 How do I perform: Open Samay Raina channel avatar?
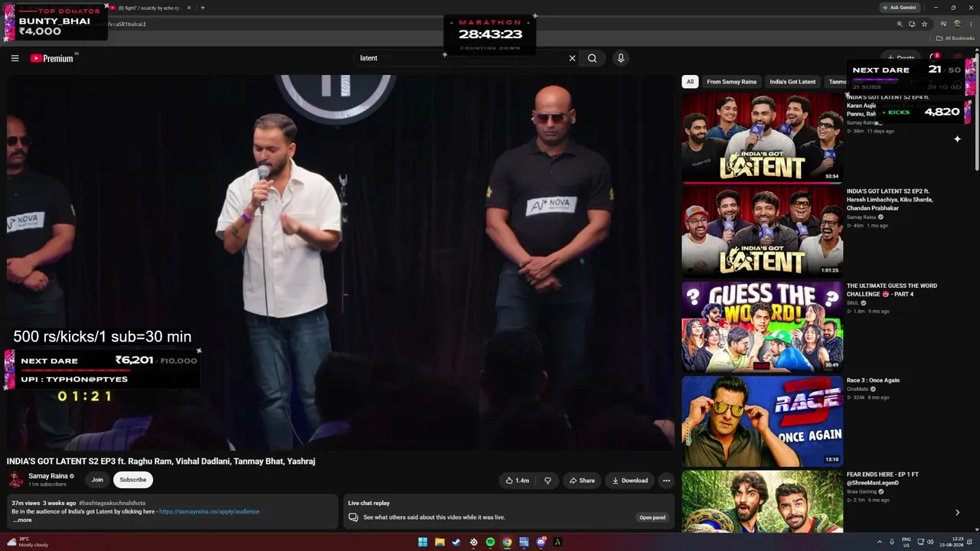(15, 480)
